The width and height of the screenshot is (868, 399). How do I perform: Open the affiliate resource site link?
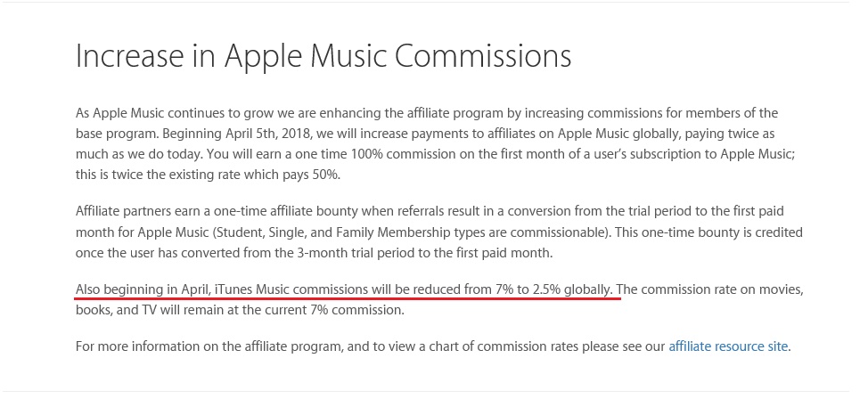[728, 347]
